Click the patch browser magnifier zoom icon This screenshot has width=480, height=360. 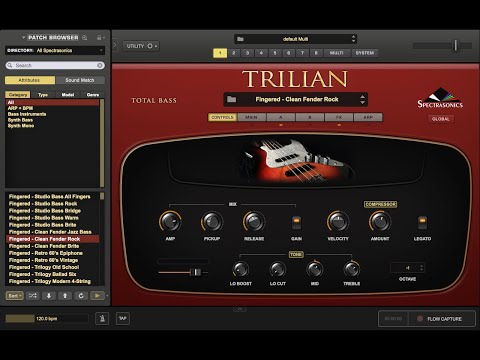(x=85, y=38)
